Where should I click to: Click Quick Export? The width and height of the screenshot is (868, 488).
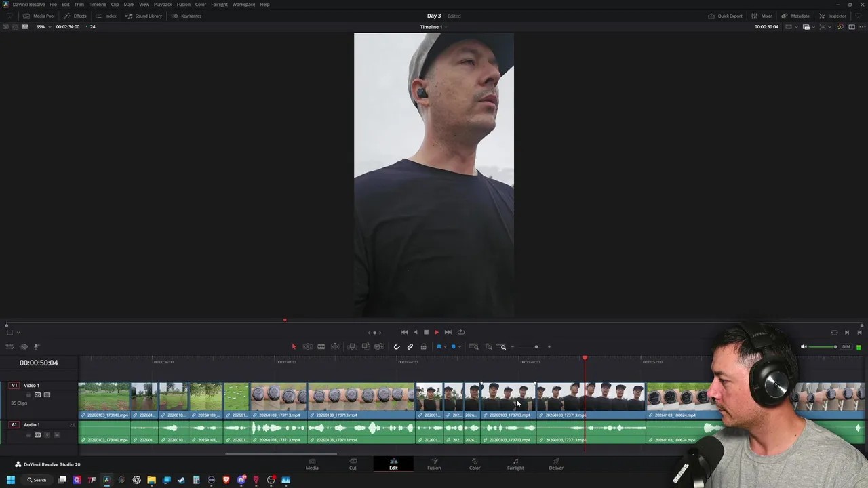pyautogui.click(x=725, y=16)
